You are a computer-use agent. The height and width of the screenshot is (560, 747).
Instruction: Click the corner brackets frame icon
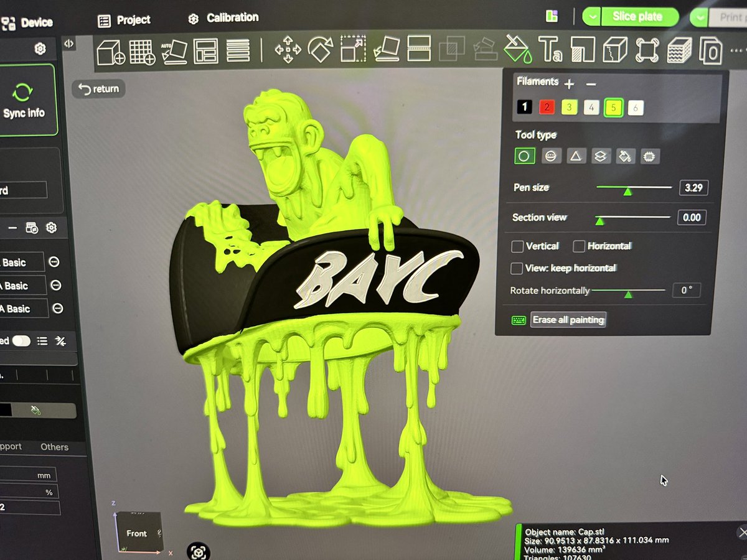click(x=647, y=50)
